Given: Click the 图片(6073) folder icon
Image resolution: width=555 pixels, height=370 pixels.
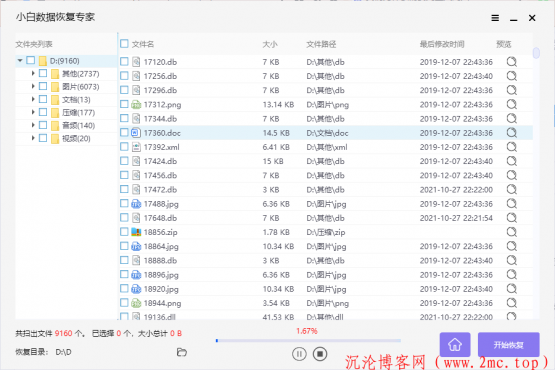Looking at the screenshot, I should click(x=55, y=87).
